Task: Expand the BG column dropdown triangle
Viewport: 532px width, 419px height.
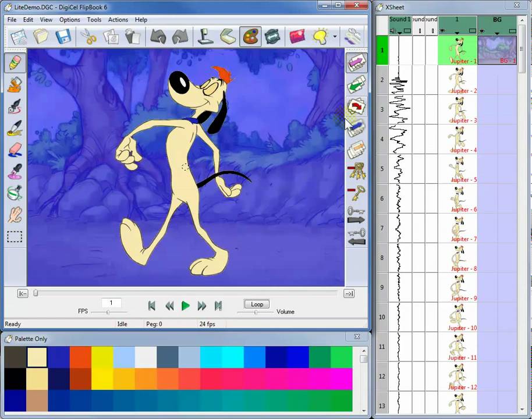Action: pos(497,33)
